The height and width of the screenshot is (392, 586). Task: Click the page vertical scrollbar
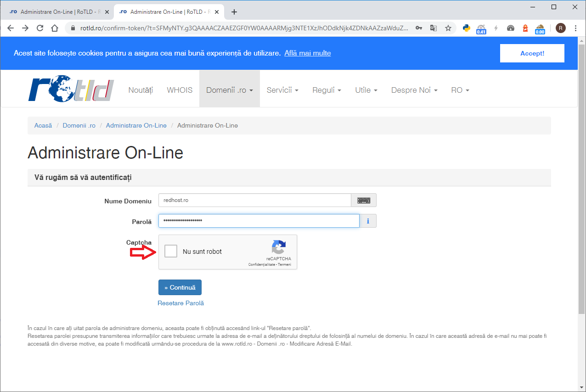pyautogui.click(x=581, y=184)
